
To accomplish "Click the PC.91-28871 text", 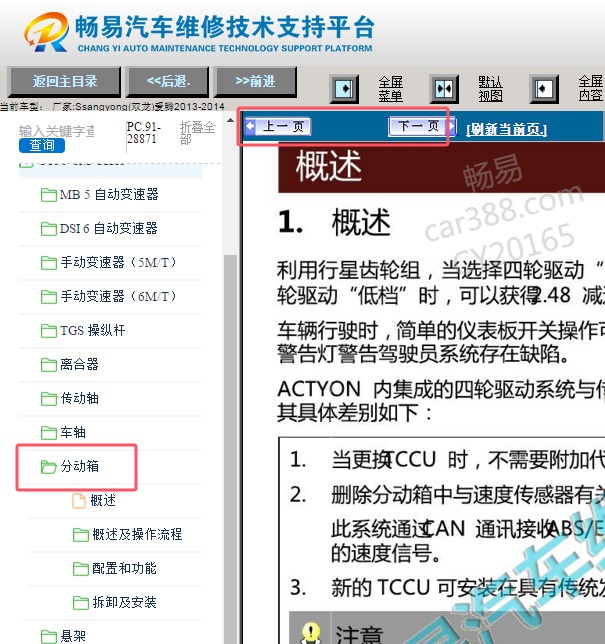I will (x=143, y=133).
